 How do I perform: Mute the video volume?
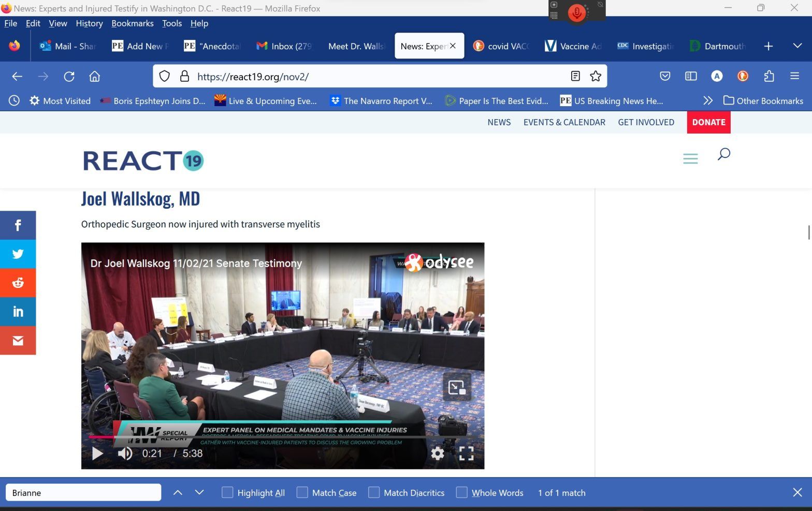tap(125, 454)
